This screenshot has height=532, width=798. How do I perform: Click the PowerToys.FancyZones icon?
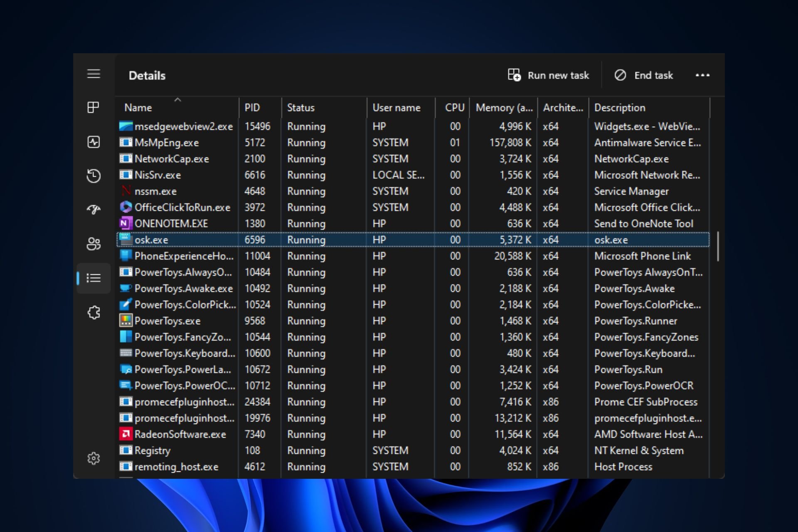tap(126, 337)
